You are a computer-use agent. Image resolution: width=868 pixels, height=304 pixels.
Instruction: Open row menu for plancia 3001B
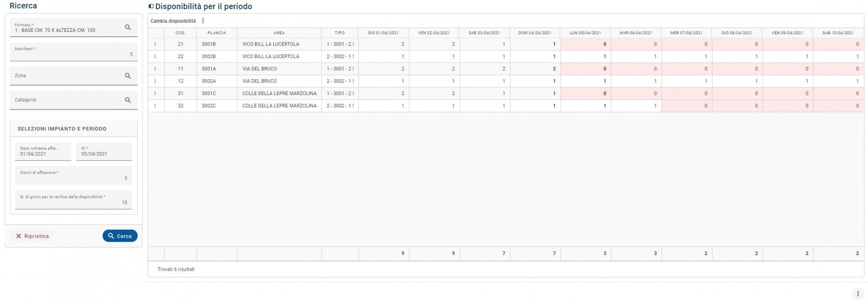click(155, 44)
